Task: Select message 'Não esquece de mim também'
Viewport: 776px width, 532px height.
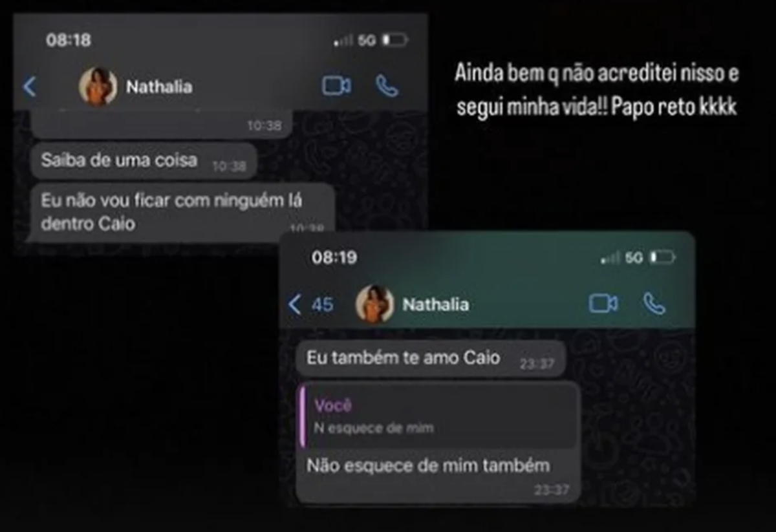Action: tap(438, 442)
